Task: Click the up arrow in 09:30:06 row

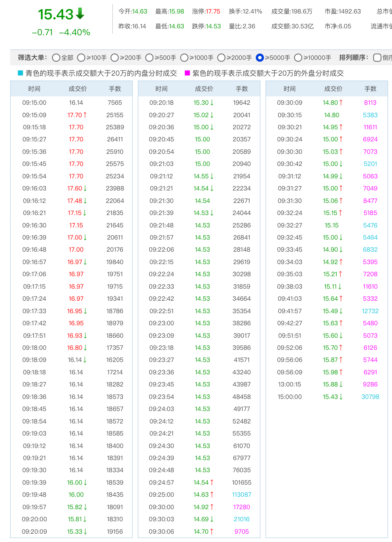Action: (x=212, y=532)
